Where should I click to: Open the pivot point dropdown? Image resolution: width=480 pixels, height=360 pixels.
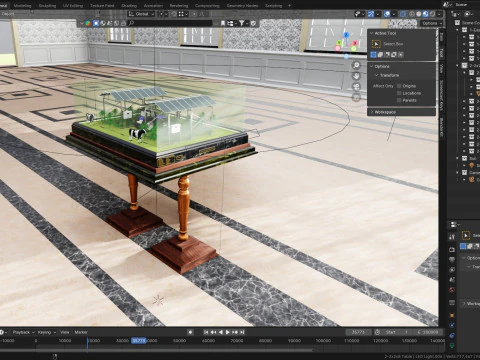pos(163,14)
